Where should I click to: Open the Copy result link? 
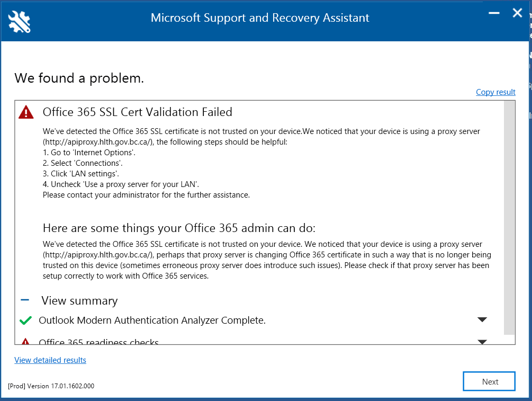pyautogui.click(x=495, y=92)
